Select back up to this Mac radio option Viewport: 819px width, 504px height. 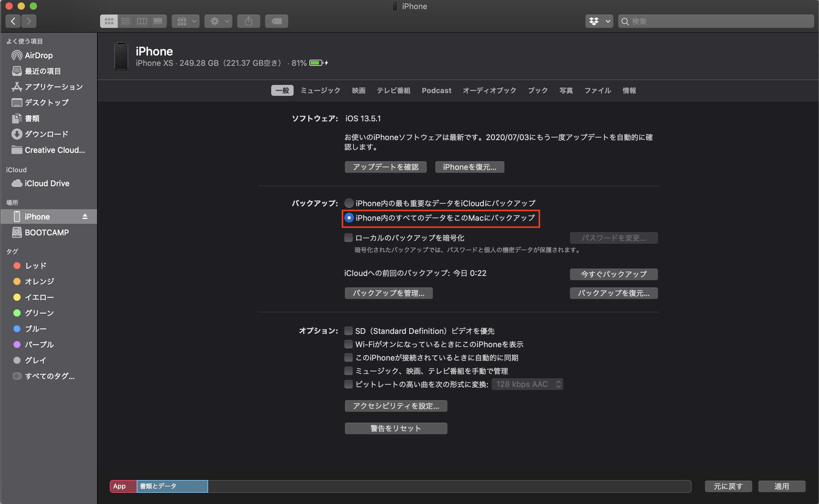tap(349, 218)
